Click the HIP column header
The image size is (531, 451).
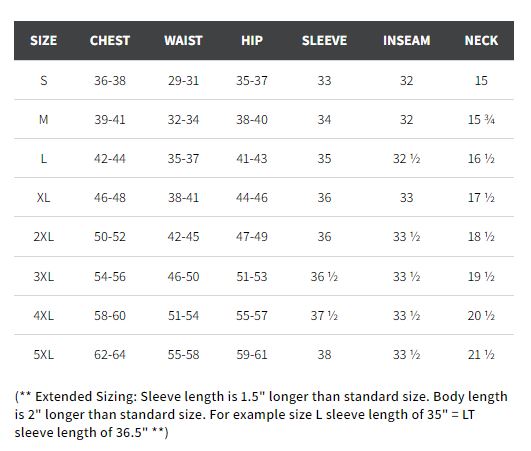[x=252, y=41]
